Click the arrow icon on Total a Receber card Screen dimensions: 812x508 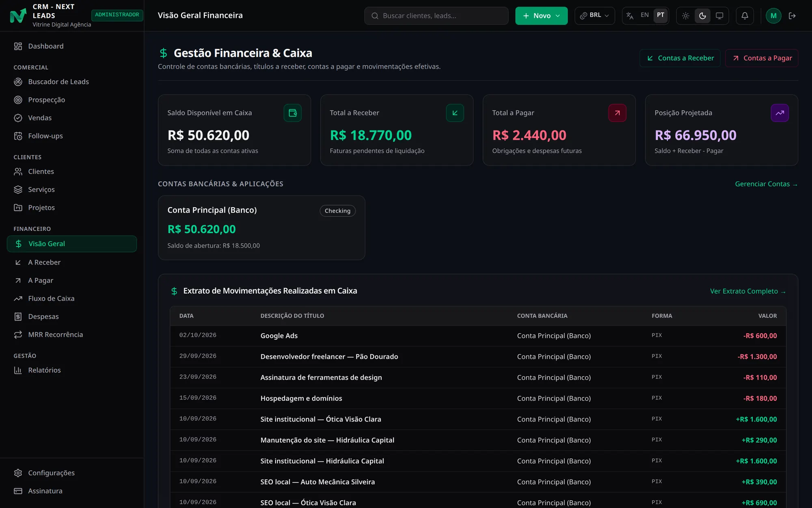pyautogui.click(x=455, y=113)
